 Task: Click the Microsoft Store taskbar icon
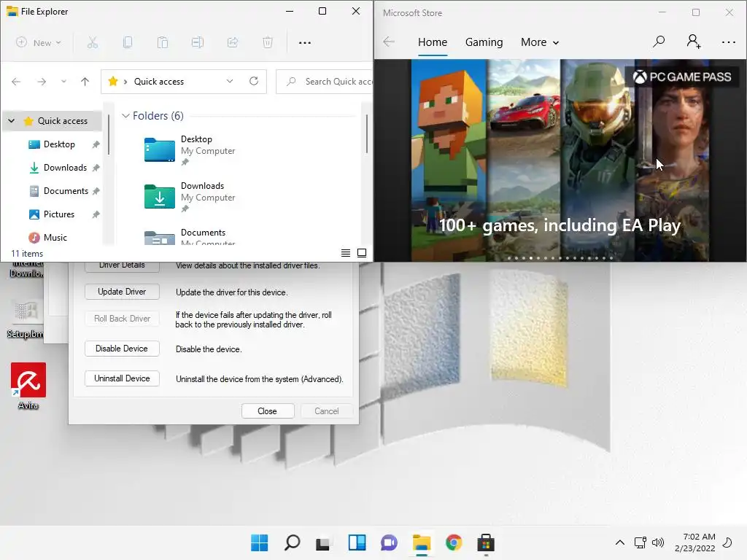click(486, 542)
